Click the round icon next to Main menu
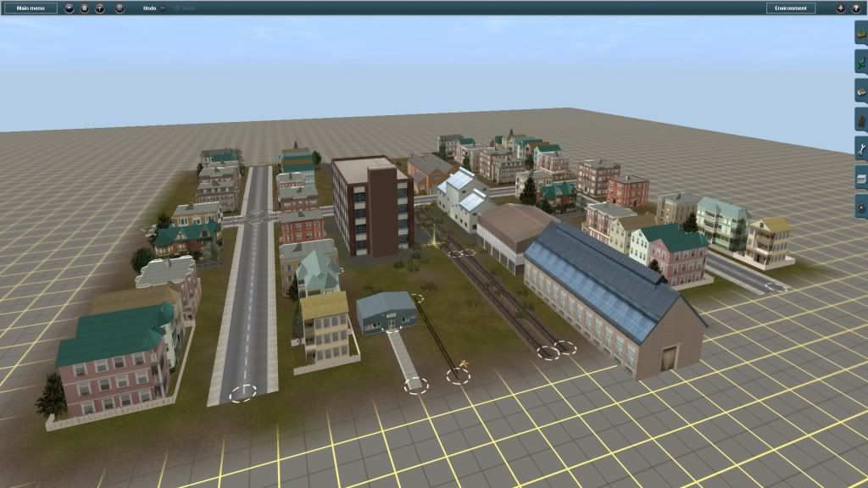 pyautogui.click(x=69, y=8)
